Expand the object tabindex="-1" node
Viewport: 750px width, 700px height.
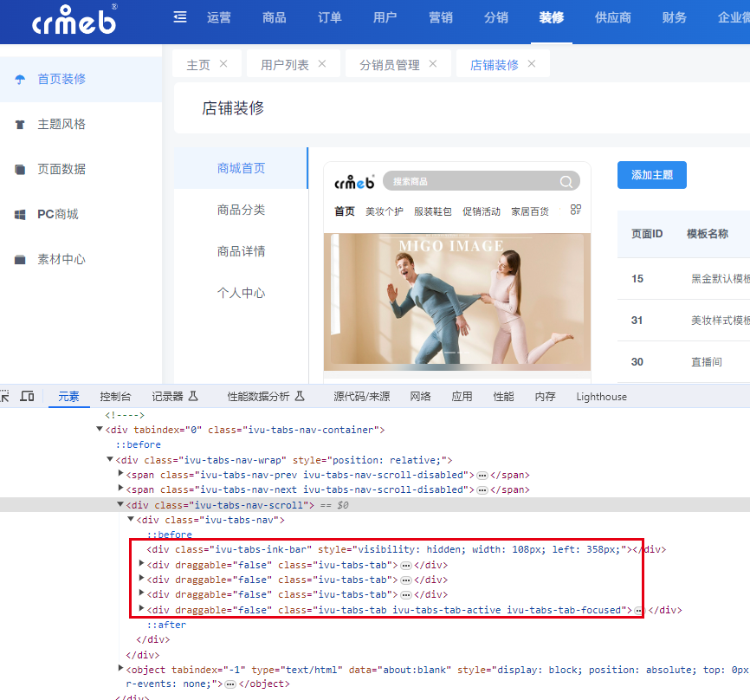[x=120, y=669]
